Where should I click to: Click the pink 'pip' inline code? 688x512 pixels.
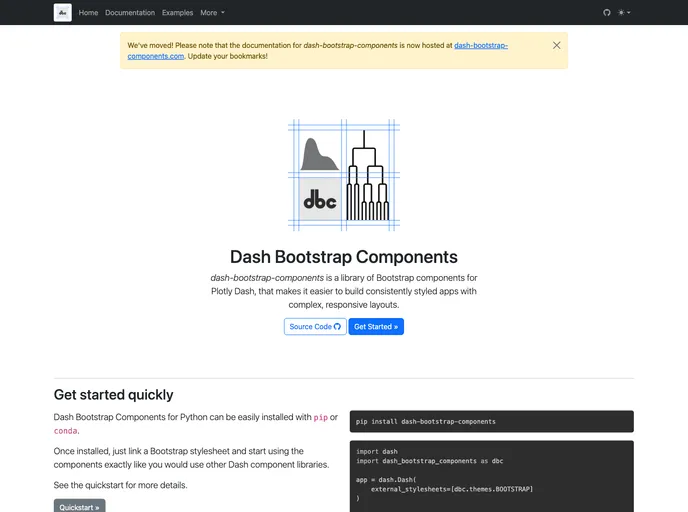click(x=320, y=417)
